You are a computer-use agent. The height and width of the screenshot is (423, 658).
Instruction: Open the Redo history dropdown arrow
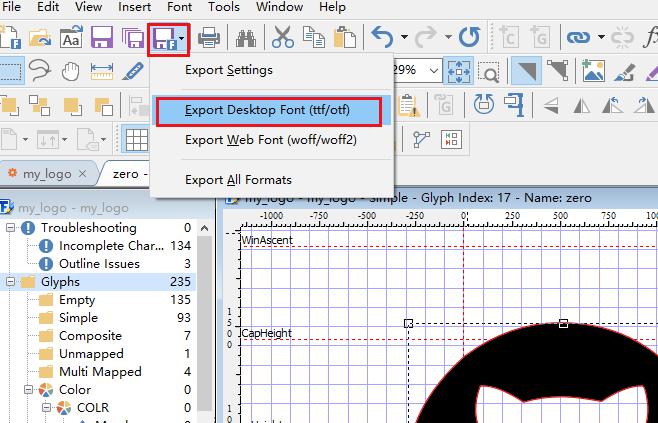[448, 38]
